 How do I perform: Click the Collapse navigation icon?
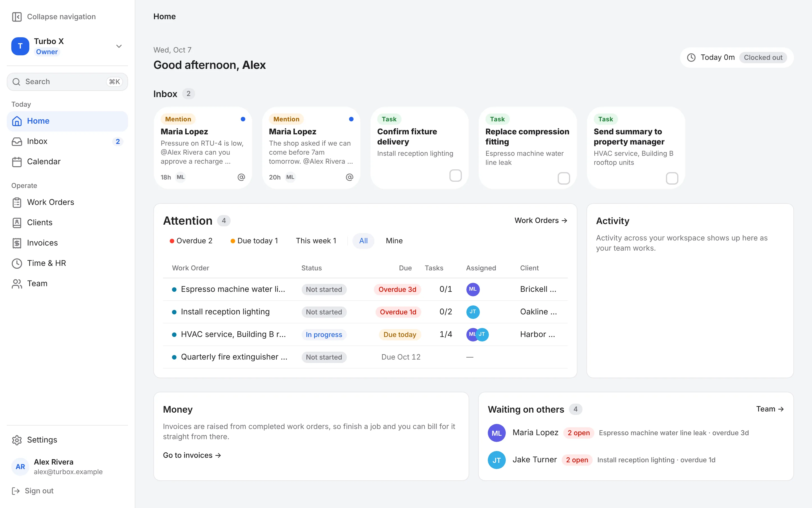[17, 17]
